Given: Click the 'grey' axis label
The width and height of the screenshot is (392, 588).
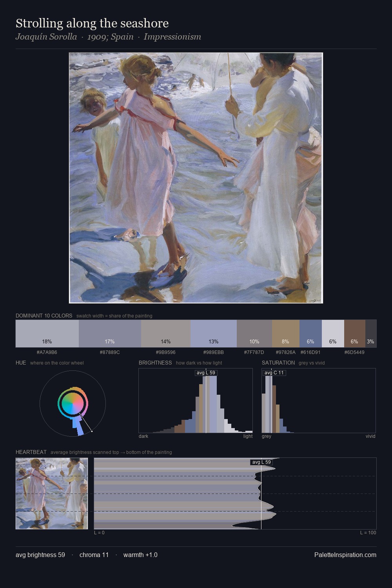Looking at the screenshot, I should point(267,436).
